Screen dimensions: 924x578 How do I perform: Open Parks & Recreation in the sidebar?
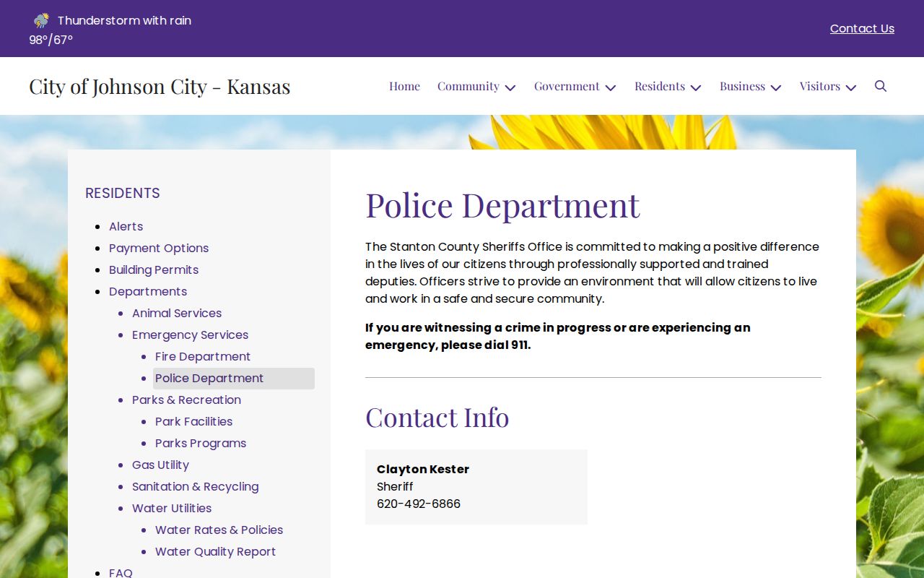pyautogui.click(x=186, y=400)
